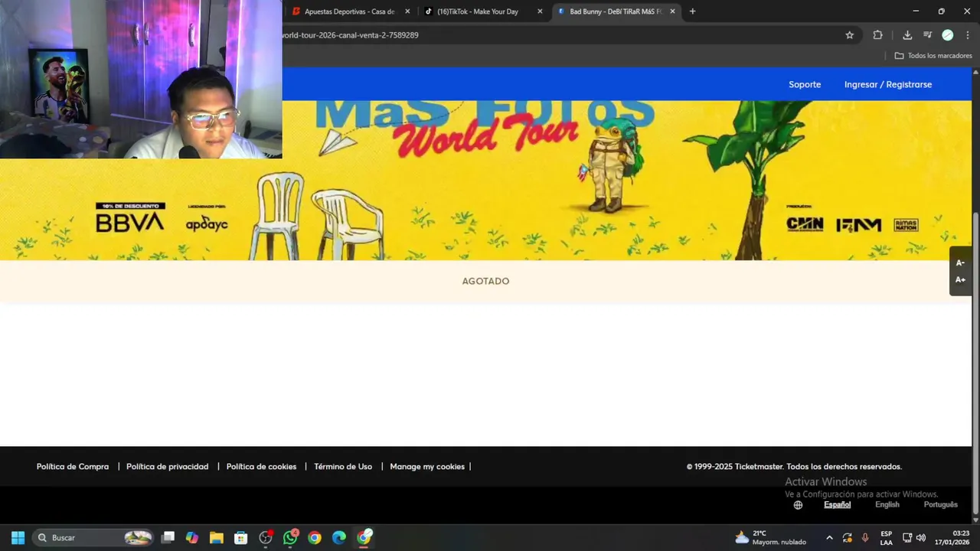Open the Chrome three-dot menu
The width and height of the screenshot is (980, 551).
pyautogui.click(x=968, y=35)
